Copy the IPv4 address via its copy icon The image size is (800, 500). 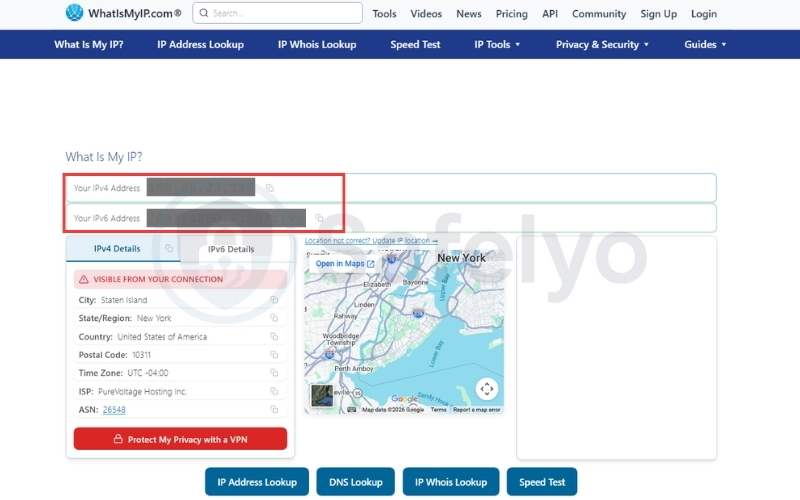click(270, 188)
